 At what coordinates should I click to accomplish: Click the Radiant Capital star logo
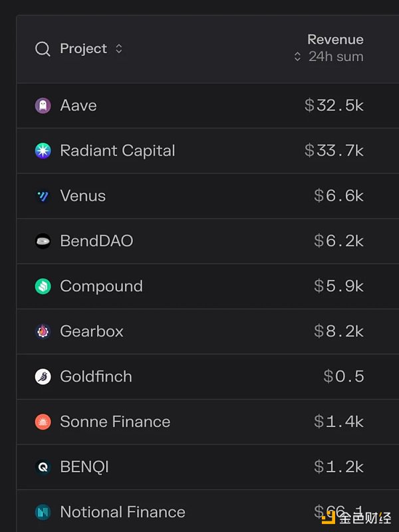click(43, 151)
